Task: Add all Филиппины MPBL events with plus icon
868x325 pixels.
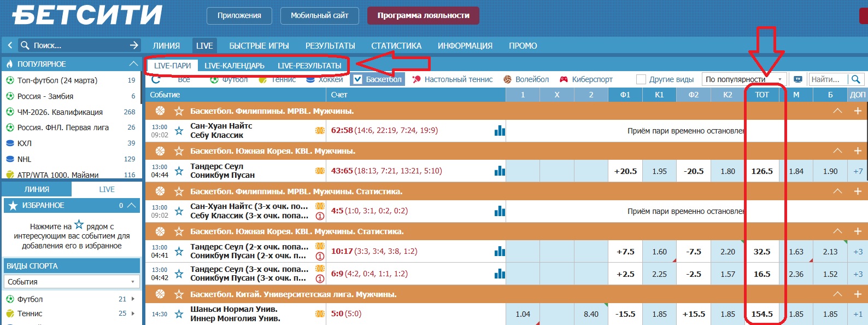Action: tap(858, 111)
